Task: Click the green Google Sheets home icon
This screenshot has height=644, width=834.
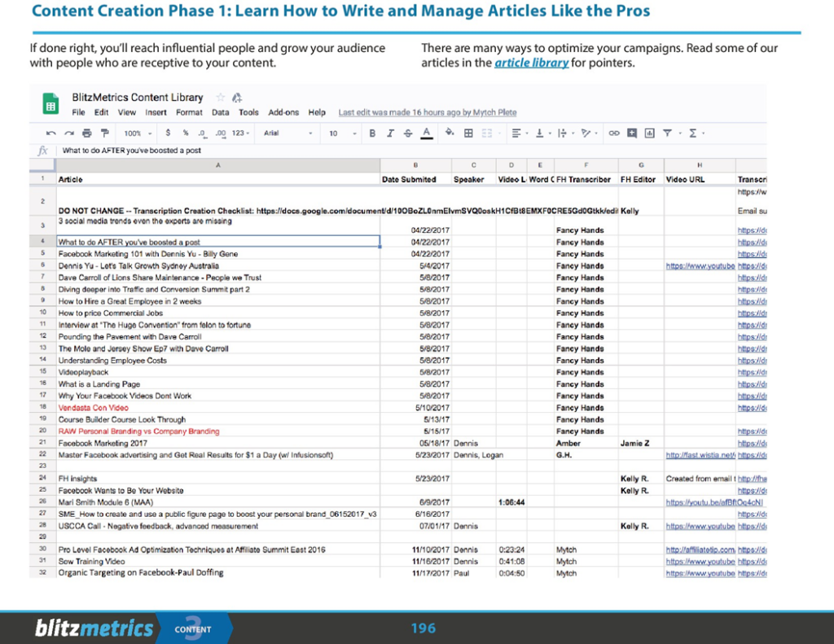Action: tap(50, 103)
